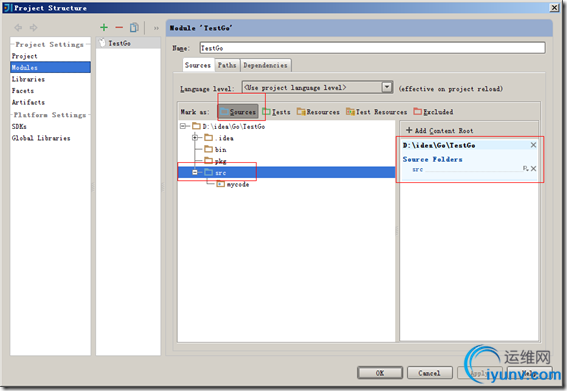Screen dimensions: 567x391
Task: Collapse the D:\idea\Go\TestGo root node
Action: 183,126
